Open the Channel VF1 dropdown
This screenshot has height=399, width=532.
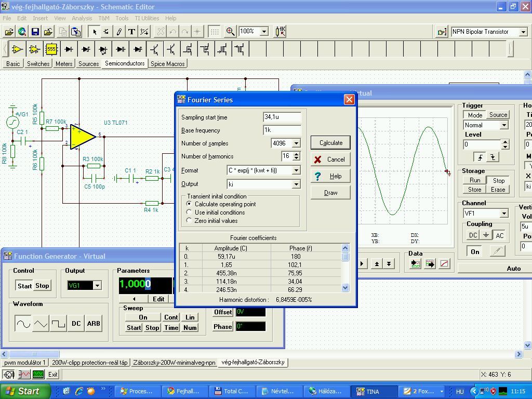tap(504, 214)
